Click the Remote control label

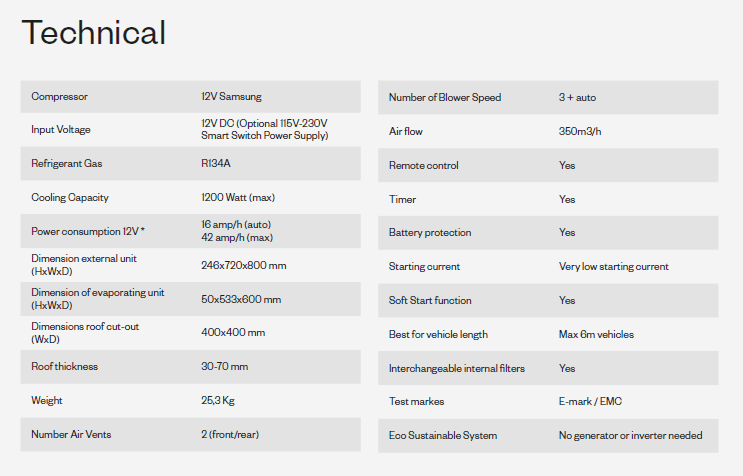pyautogui.click(x=424, y=165)
